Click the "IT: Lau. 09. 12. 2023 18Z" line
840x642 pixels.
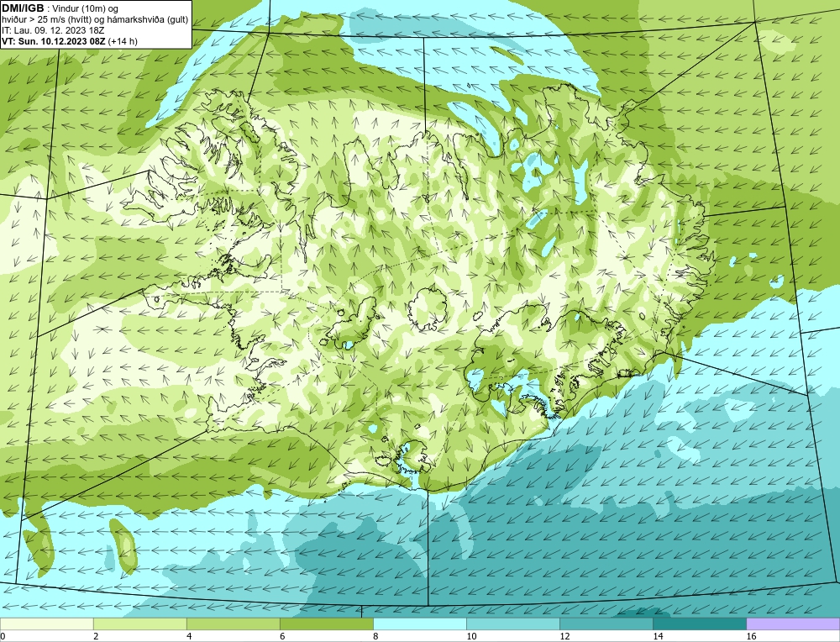(52, 30)
